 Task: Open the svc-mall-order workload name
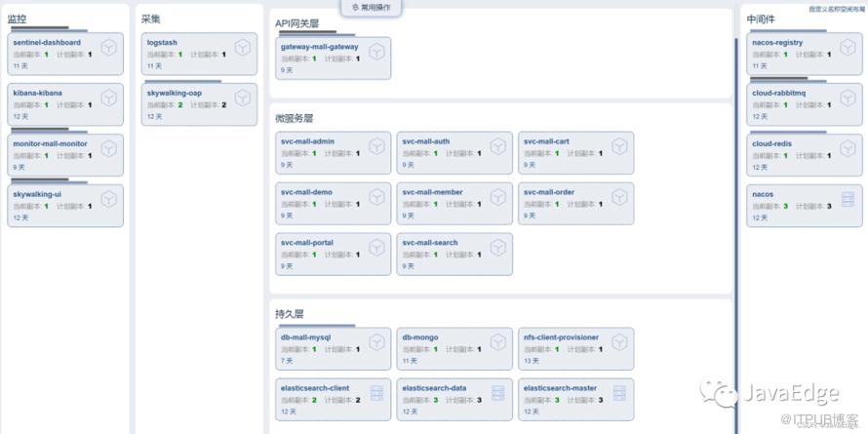point(549,192)
